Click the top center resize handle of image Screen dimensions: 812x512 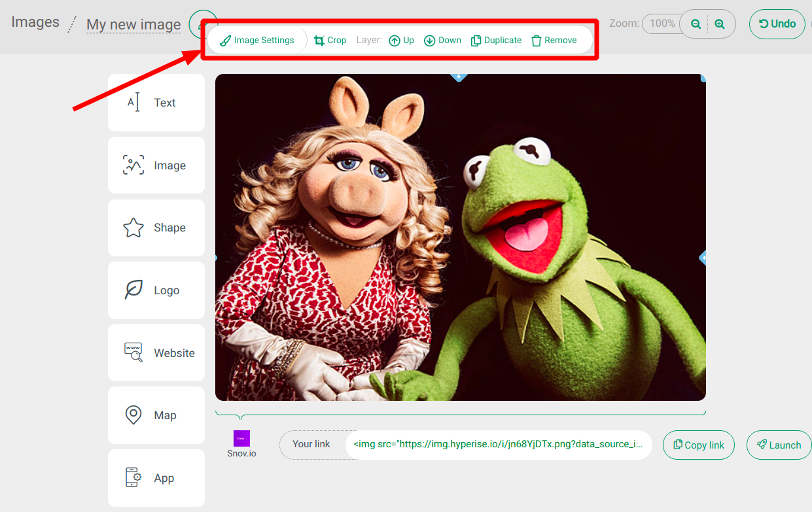click(x=459, y=77)
